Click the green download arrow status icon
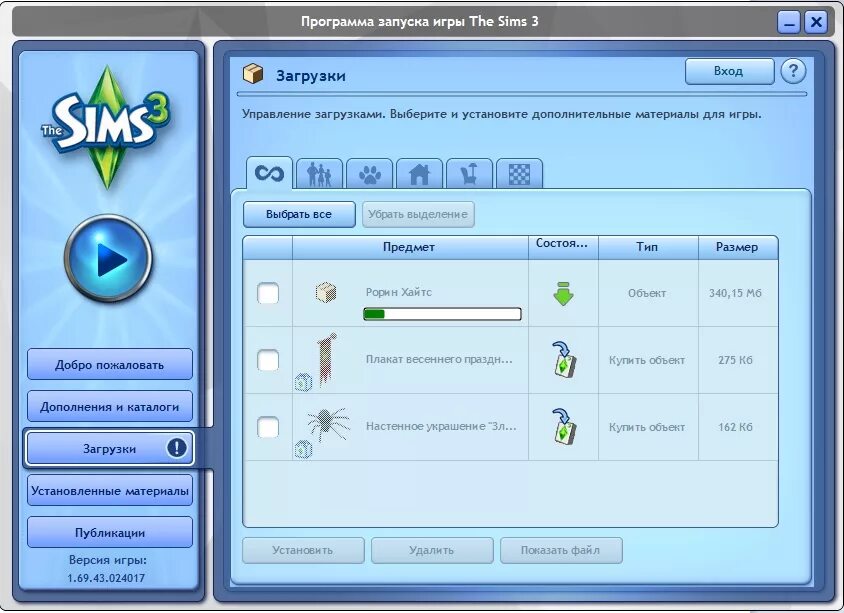 (563, 293)
